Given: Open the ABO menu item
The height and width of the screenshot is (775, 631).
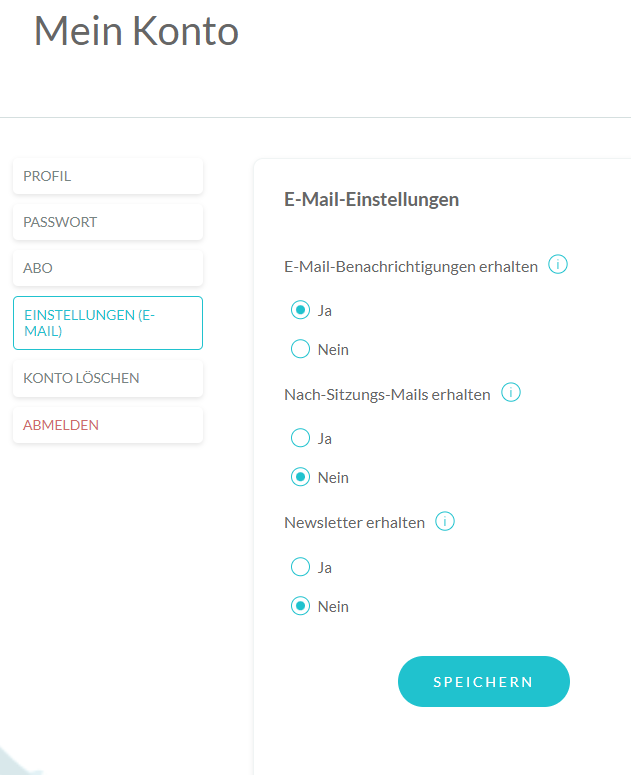Looking at the screenshot, I should [108, 268].
